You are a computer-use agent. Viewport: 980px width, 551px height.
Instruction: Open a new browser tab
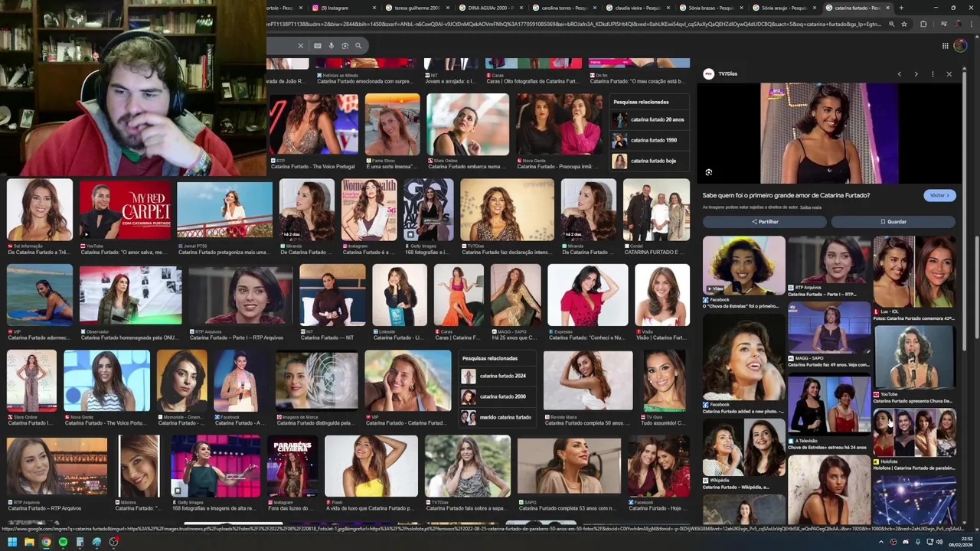[901, 8]
